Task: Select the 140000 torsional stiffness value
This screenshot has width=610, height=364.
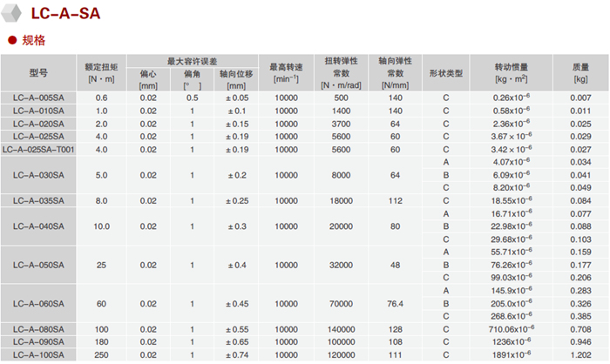Action: [341, 329]
